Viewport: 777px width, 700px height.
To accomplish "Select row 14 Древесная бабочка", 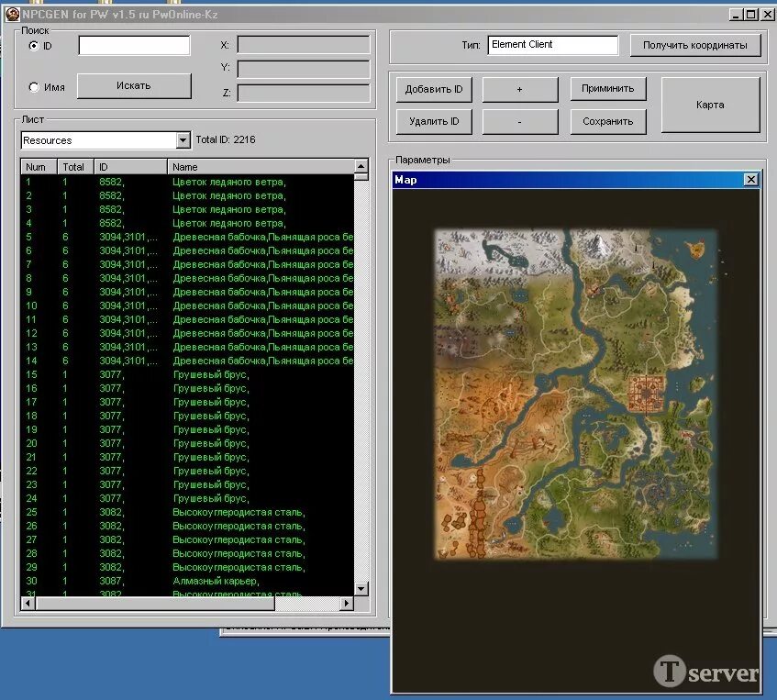I will [187, 361].
